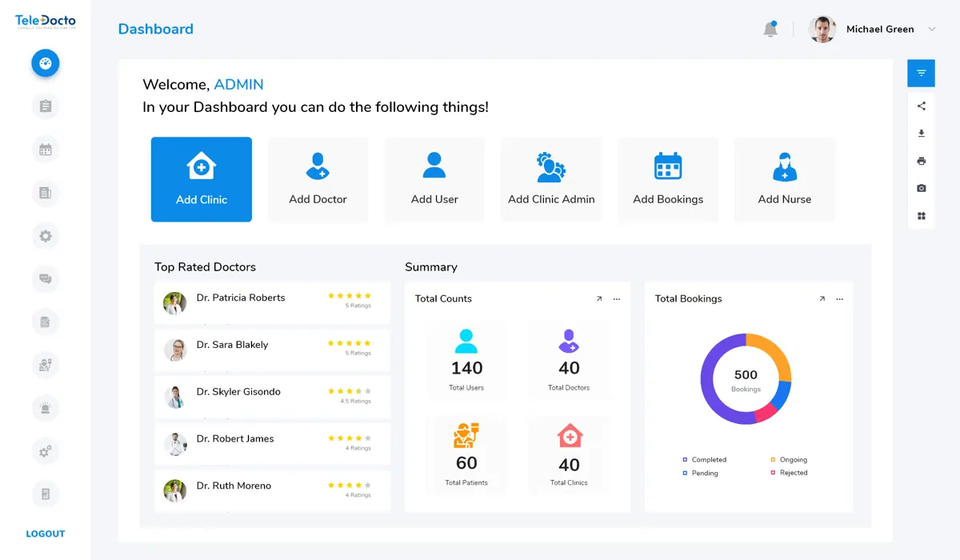
Task: Open the emergency siren sidebar icon
Action: pyautogui.click(x=46, y=409)
